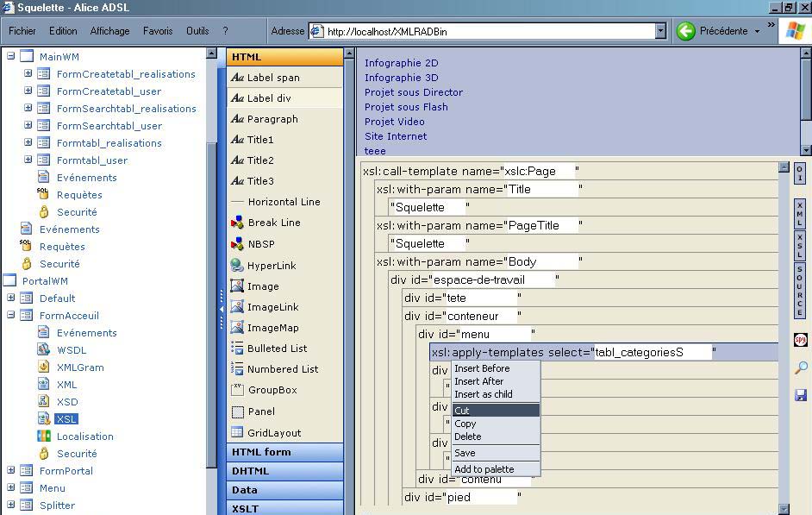The image size is (812, 515).
Task: Click the apply-templates select input field
Action: [x=652, y=352]
